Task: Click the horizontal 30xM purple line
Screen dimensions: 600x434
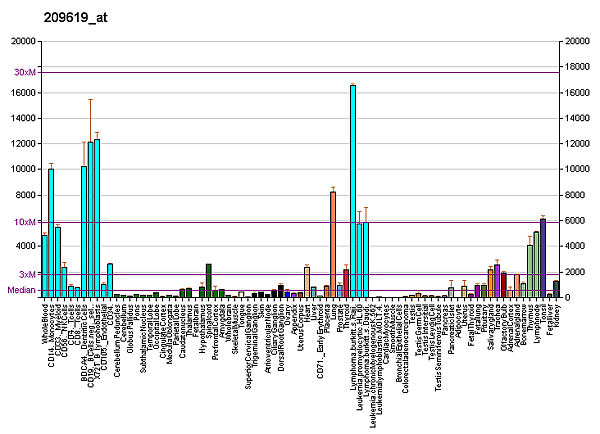Action: pyautogui.click(x=300, y=72)
